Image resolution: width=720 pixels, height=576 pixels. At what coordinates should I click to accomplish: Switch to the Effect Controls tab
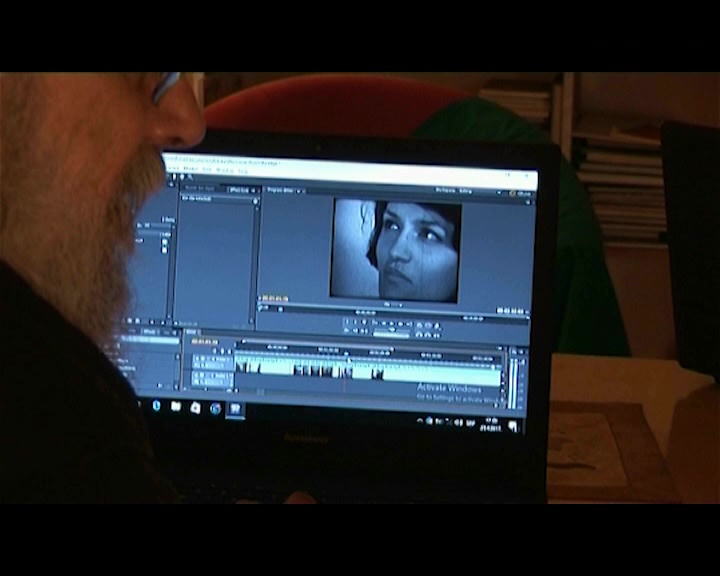(240, 188)
